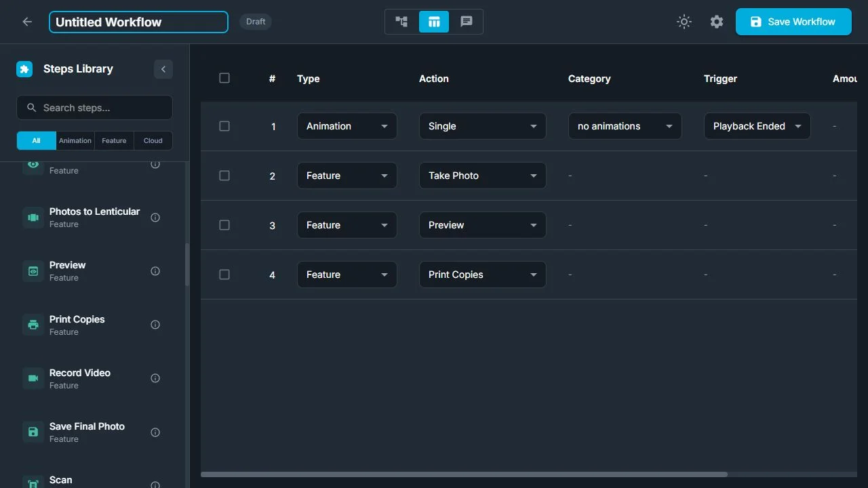Open the chat view icon

pyautogui.click(x=467, y=22)
